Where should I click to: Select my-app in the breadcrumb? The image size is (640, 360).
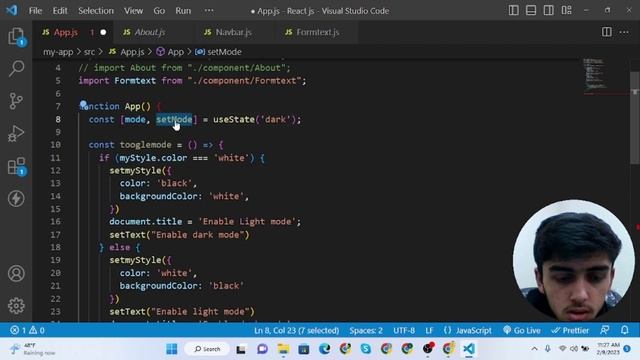coord(58,52)
